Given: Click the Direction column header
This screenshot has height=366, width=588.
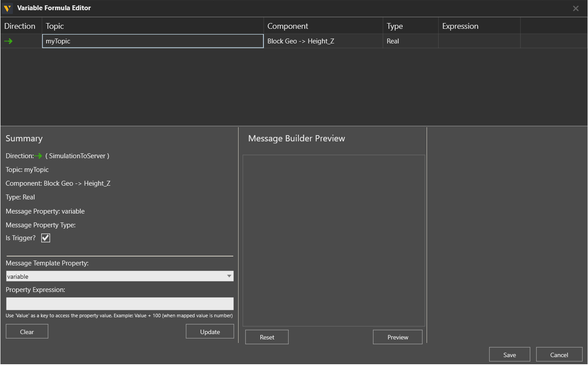Looking at the screenshot, I should (20, 26).
